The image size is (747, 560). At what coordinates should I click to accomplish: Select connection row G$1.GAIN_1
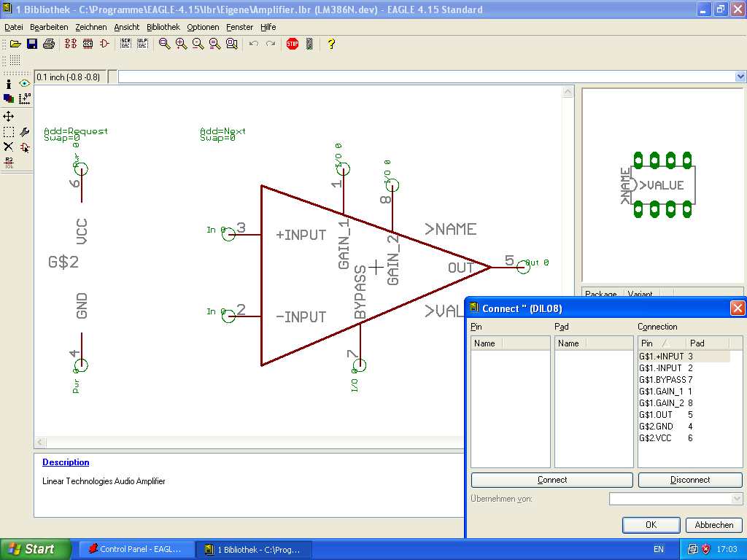tap(684, 392)
